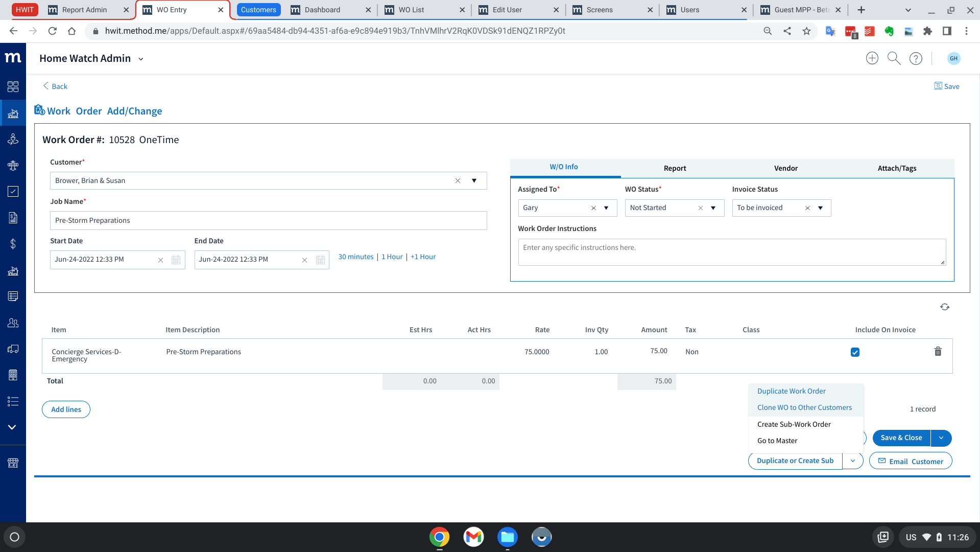Expand the Assigned To dropdown
980x552 pixels.
pyautogui.click(x=606, y=208)
